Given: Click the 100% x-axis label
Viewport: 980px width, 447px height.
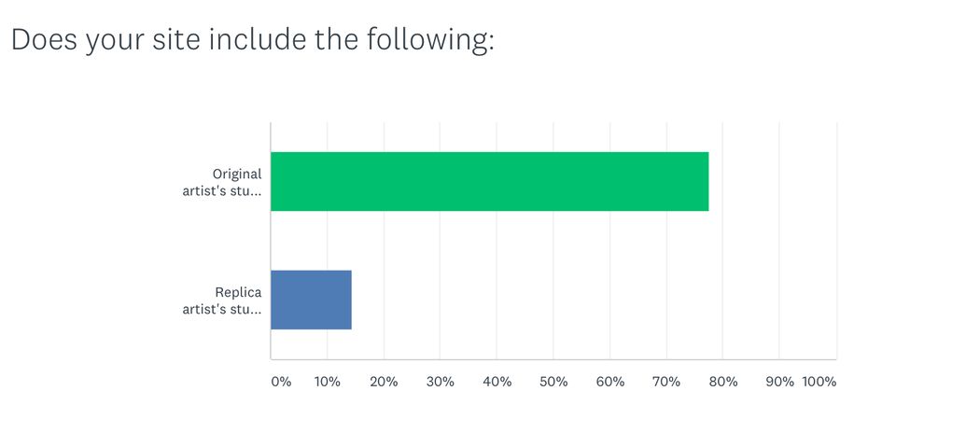Looking at the screenshot, I should [x=819, y=382].
